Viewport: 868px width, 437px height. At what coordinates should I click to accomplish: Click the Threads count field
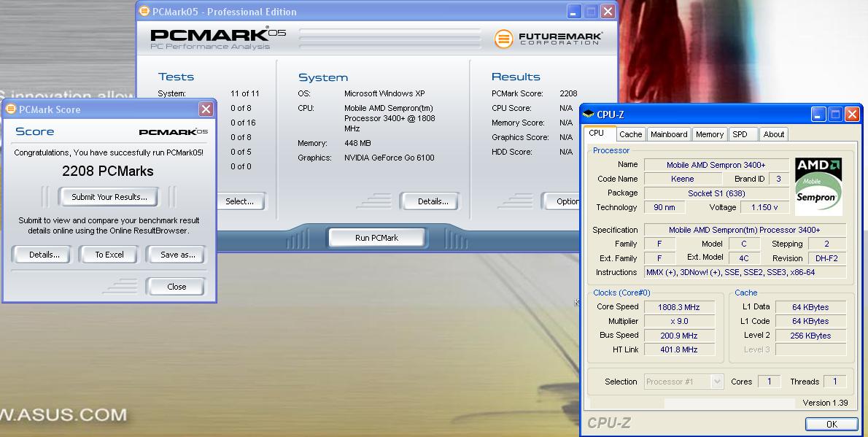coord(834,382)
